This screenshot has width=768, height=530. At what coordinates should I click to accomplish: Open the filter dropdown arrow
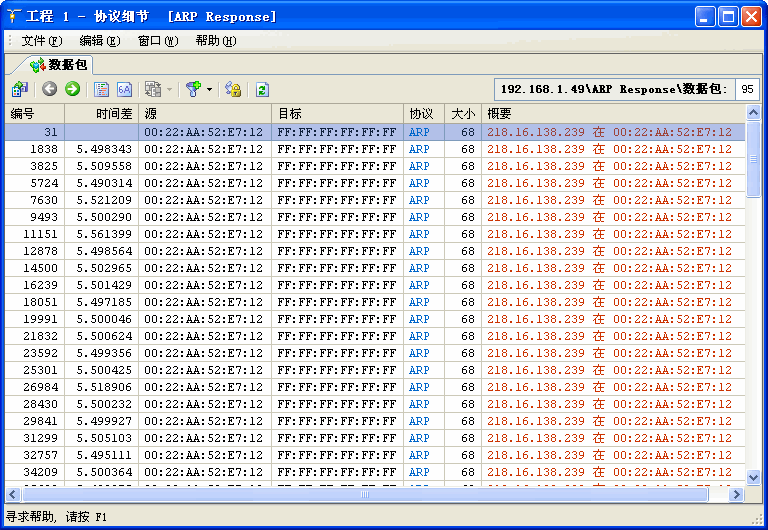point(210,90)
